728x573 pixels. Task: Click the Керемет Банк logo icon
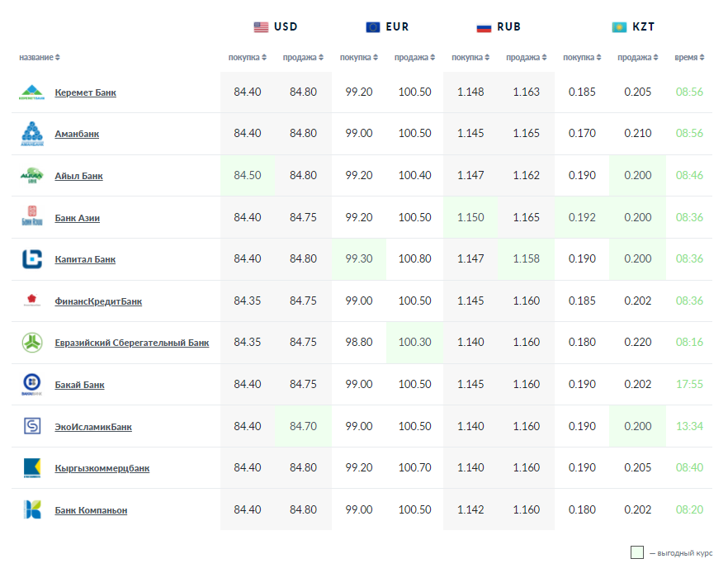click(32, 92)
